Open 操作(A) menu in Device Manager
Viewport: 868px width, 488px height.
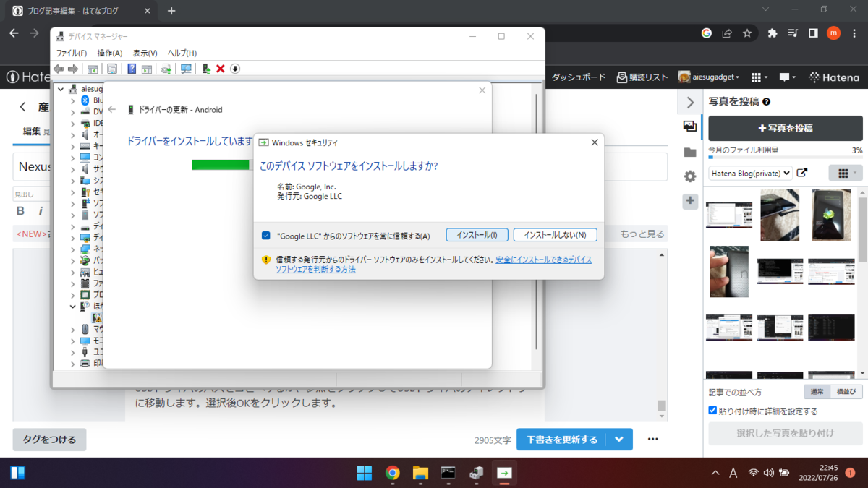click(x=110, y=53)
